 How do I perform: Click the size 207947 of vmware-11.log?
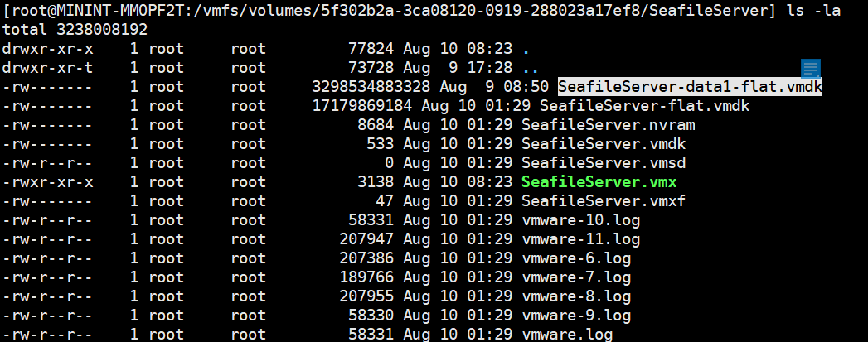366,239
